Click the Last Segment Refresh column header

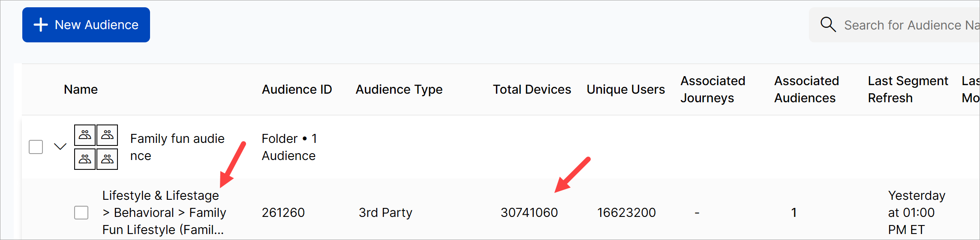[x=908, y=89]
